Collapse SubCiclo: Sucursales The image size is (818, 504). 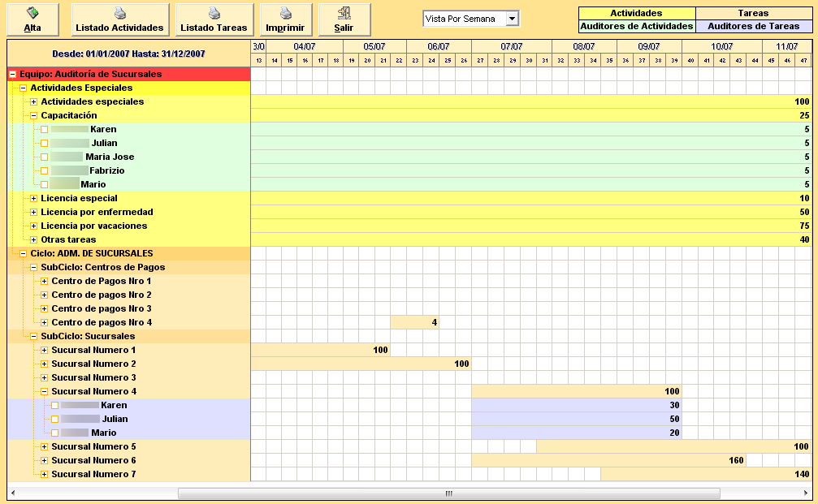point(33,337)
